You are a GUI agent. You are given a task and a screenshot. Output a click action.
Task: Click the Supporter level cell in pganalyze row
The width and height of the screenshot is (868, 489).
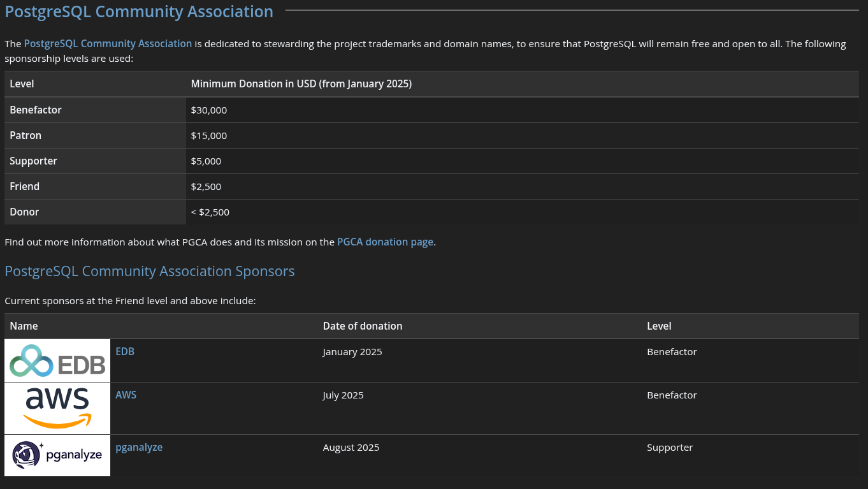pyautogui.click(x=750, y=455)
